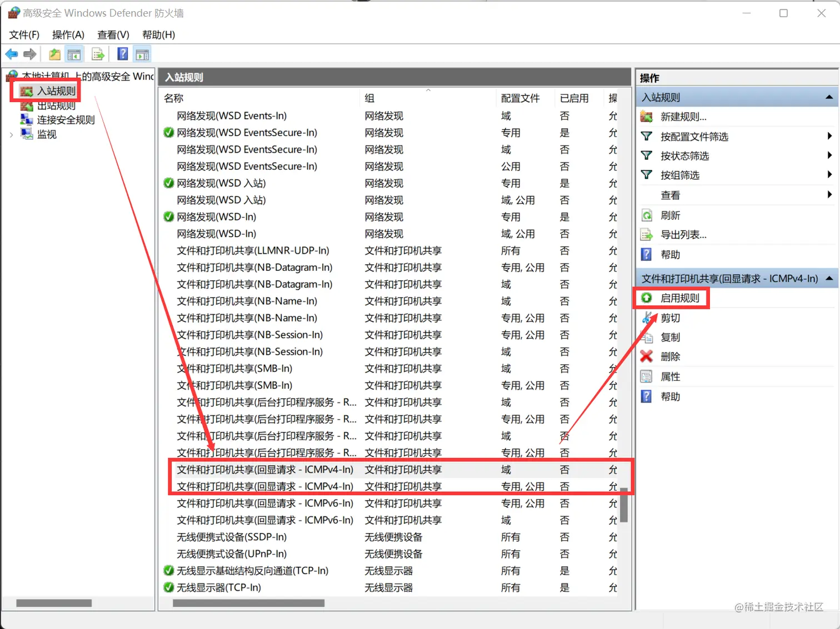Sort by the 组 column header
The height and width of the screenshot is (629, 840).
point(428,98)
